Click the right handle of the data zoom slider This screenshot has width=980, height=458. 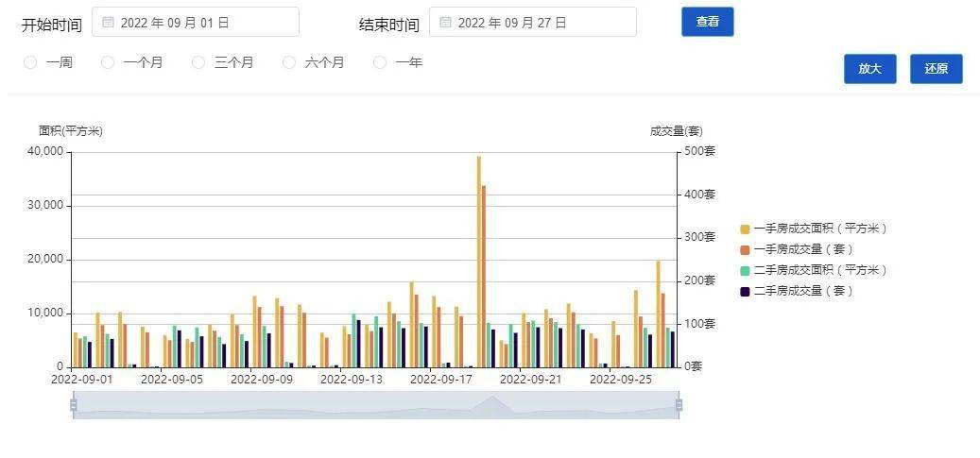(x=679, y=405)
